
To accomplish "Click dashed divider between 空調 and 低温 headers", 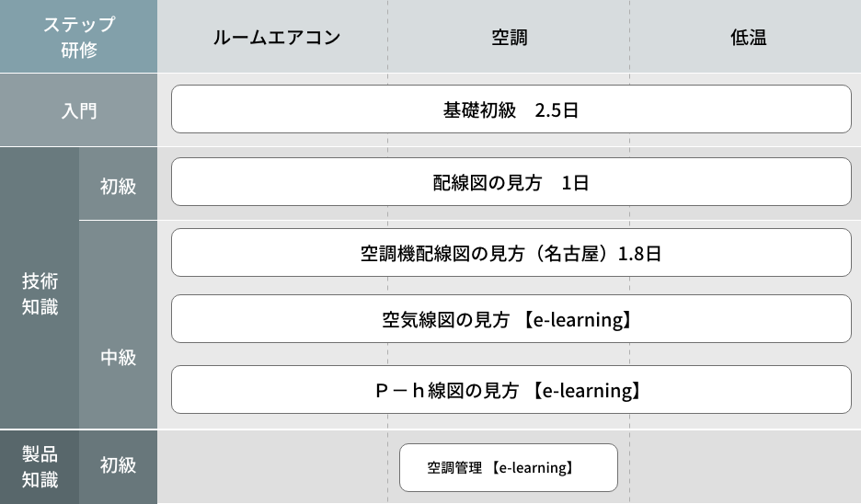I will [630, 37].
